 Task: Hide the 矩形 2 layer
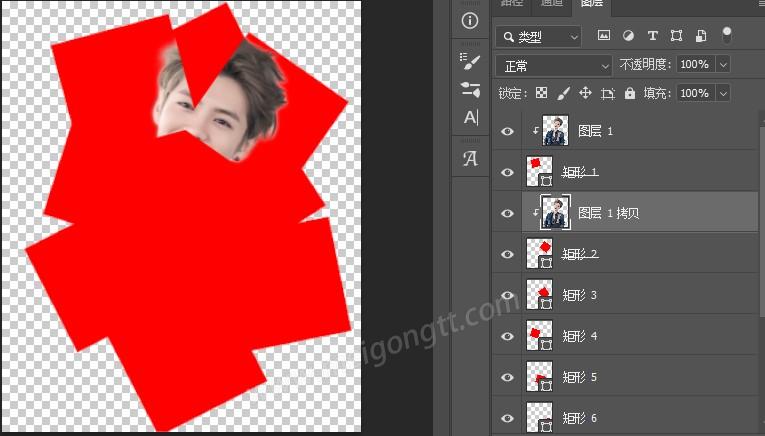[x=507, y=254]
